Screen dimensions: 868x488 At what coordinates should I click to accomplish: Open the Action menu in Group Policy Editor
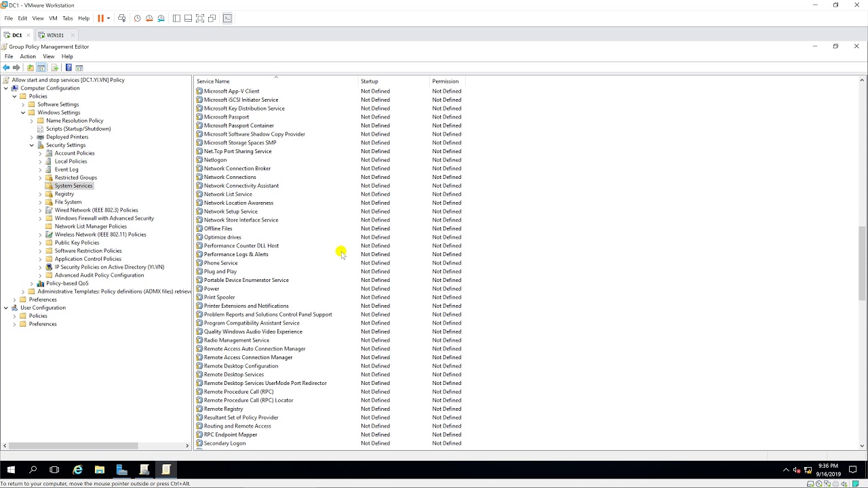coord(28,56)
